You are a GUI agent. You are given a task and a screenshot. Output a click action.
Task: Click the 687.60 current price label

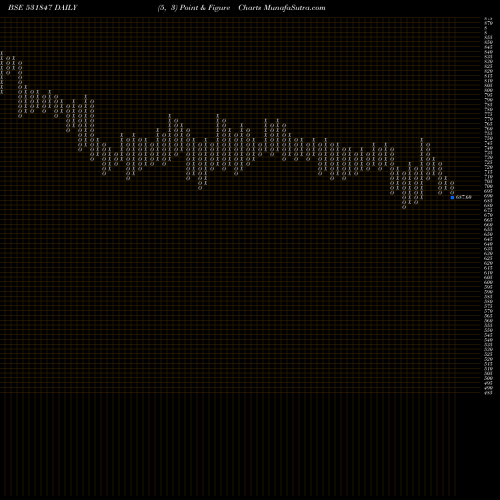pyautogui.click(x=464, y=197)
